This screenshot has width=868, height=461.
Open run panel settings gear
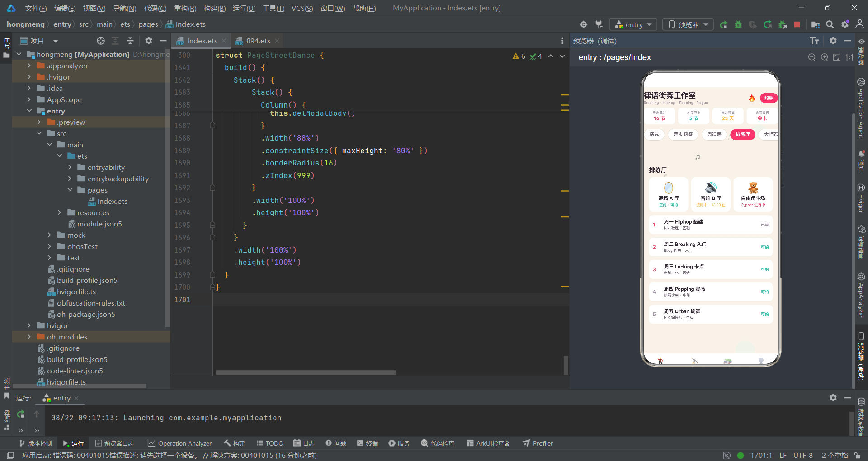coord(833,398)
